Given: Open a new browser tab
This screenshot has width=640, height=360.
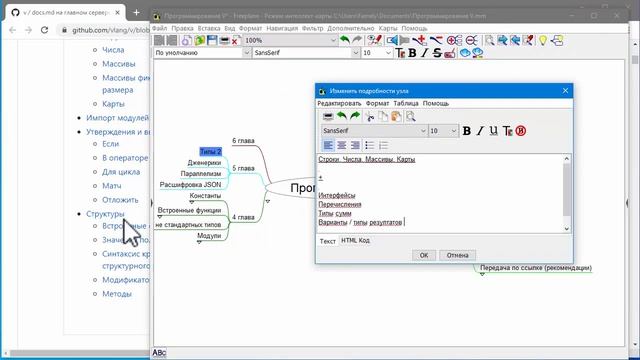Looking at the screenshot, I should tap(136, 13).
